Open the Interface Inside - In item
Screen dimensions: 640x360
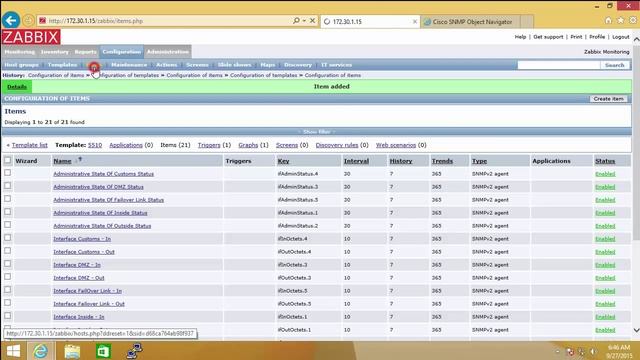[x=79, y=317]
